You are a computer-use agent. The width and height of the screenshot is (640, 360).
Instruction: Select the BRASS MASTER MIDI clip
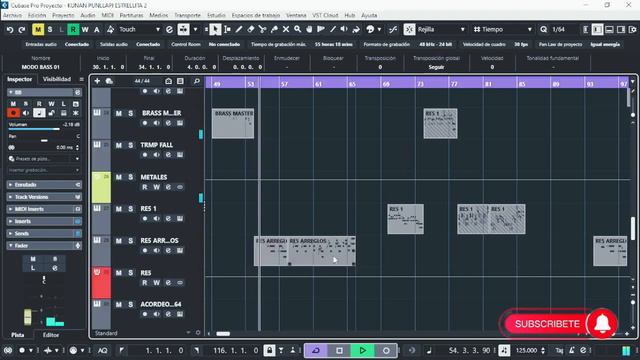[233, 123]
